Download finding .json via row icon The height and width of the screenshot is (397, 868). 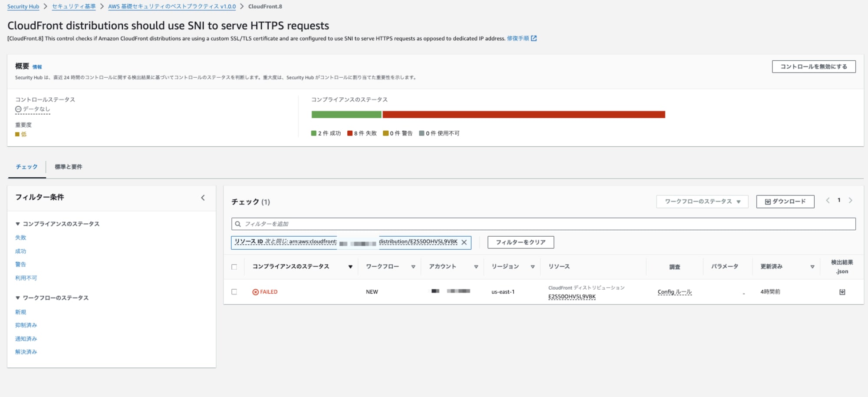[x=842, y=292]
